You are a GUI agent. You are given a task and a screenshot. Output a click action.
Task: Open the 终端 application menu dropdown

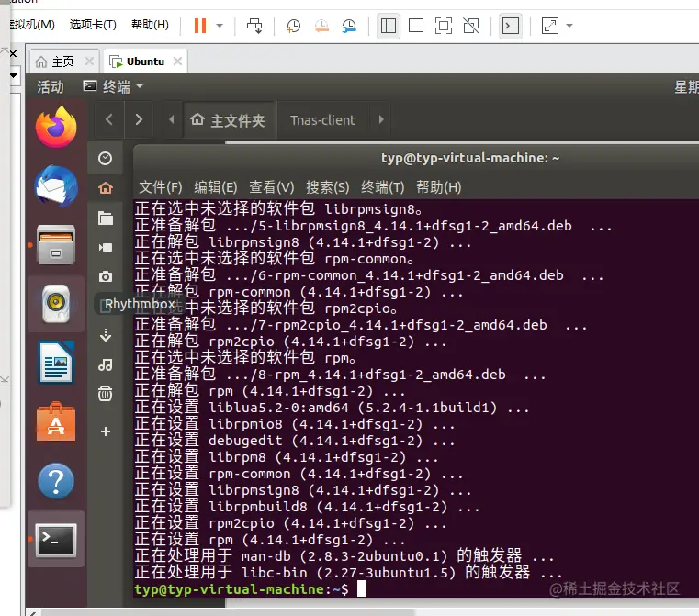(x=114, y=86)
